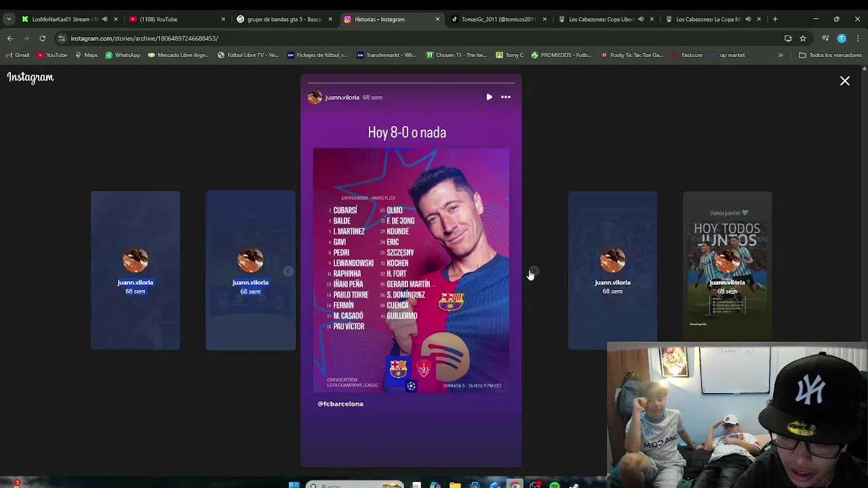Screen dimensions: 868x488
Task: Open the second-left juann.viloria story thumbnail
Action: pyautogui.click(x=250, y=270)
